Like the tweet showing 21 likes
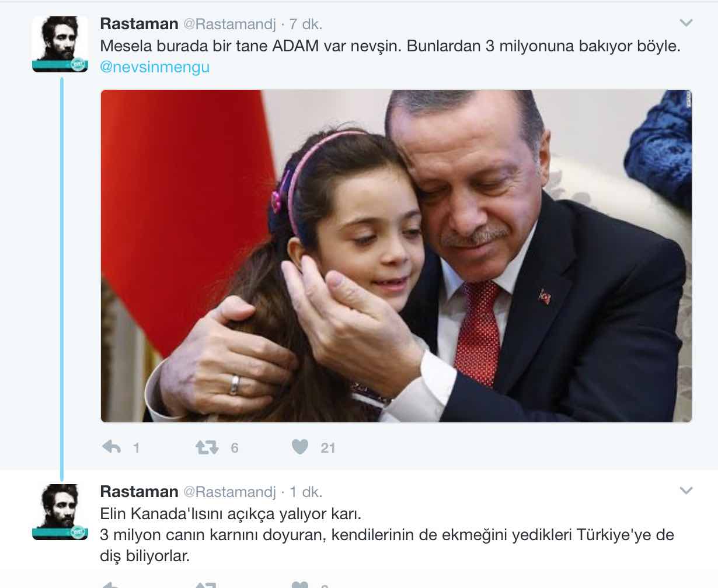Screen dimensions: 718x588 pyautogui.click(x=300, y=447)
